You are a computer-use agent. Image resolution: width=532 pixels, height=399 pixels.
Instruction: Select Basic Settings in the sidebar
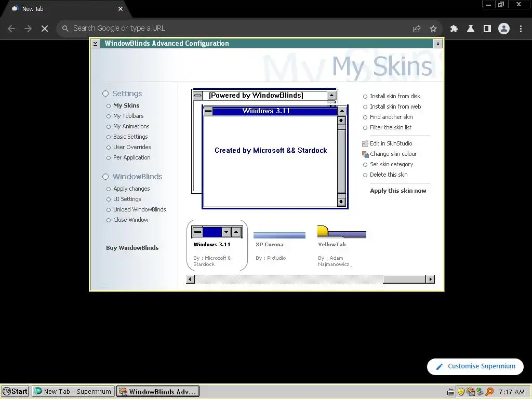point(130,137)
